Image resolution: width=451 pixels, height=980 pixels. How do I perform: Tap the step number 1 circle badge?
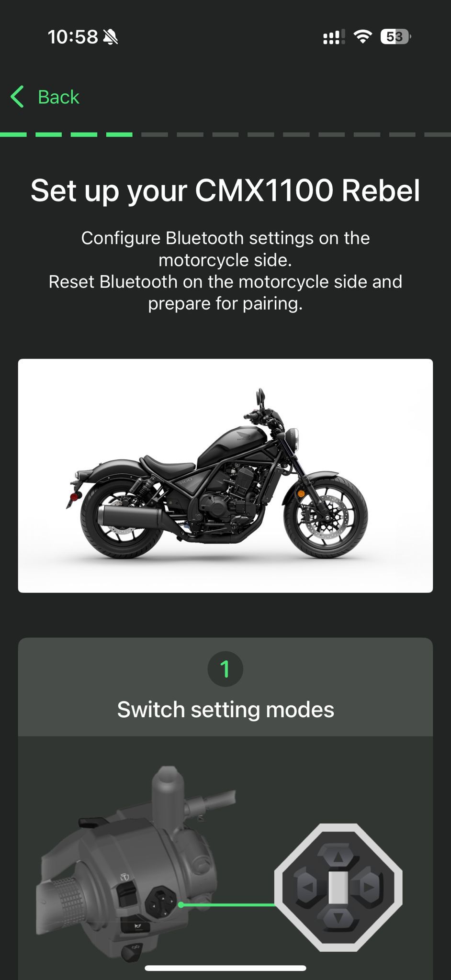pos(225,669)
